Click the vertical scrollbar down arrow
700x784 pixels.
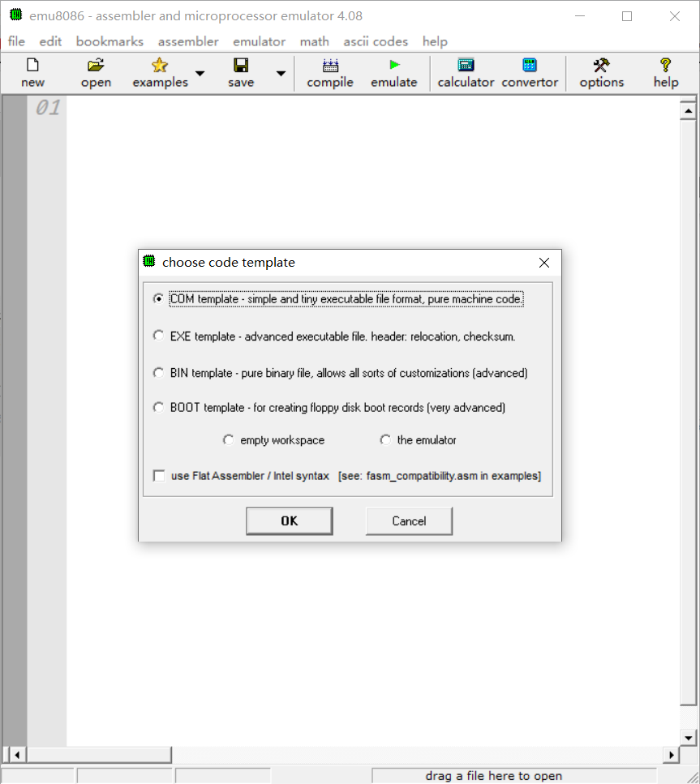tap(688, 738)
